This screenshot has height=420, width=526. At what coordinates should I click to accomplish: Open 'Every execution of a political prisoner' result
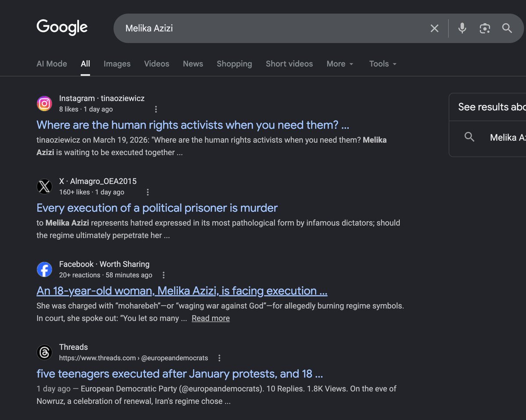pyautogui.click(x=157, y=208)
